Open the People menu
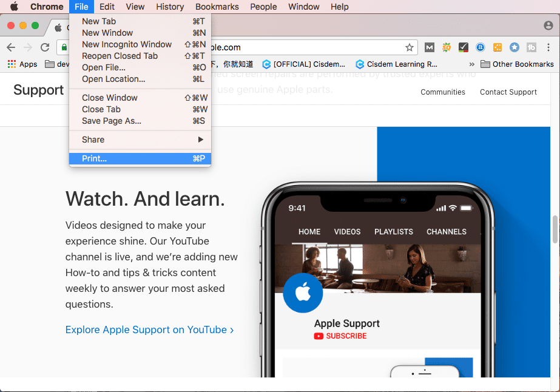560x392 pixels. click(263, 7)
